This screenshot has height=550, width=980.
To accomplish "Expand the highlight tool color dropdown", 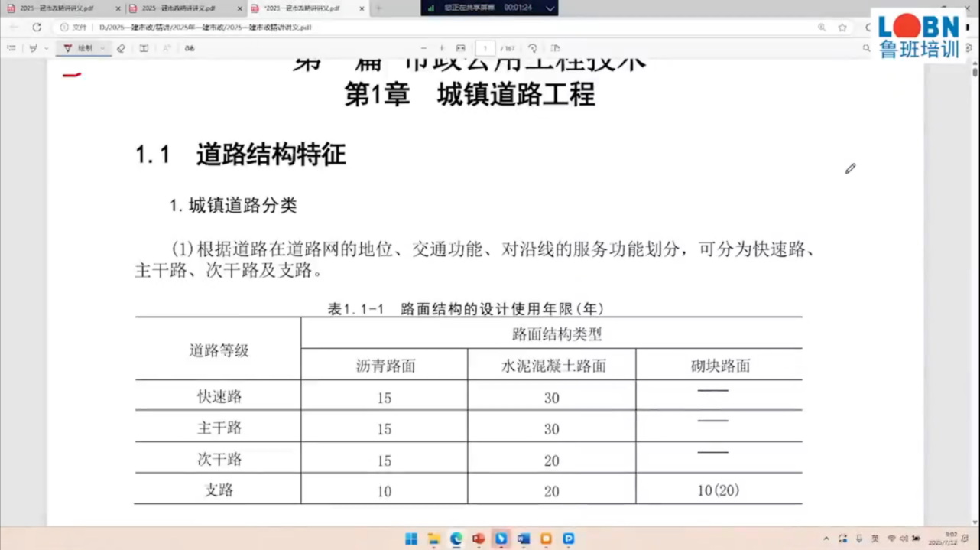I will coord(47,48).
